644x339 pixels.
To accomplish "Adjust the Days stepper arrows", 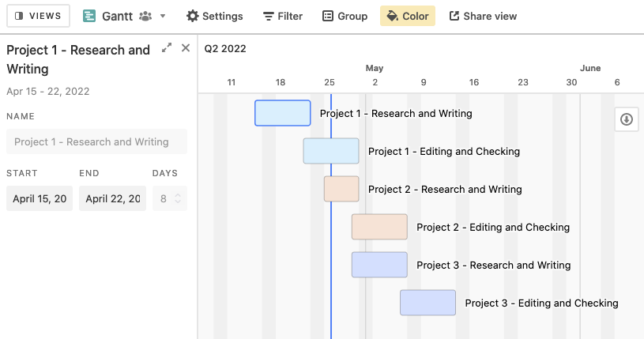I will click(x=178, y=198).
